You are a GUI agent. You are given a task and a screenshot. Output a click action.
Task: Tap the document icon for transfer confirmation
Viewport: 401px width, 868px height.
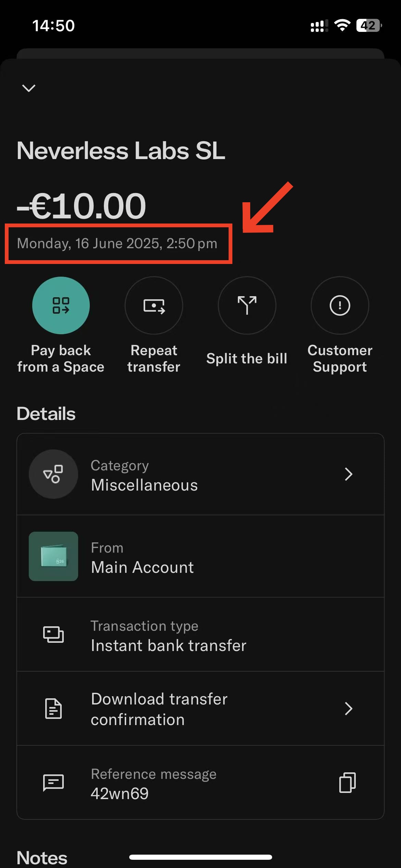click(x=53, y=709)
